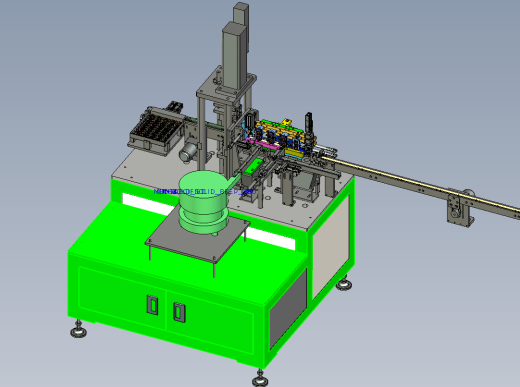Select the tall gray vertical cylinder actuator
The height and width of the screenshot is (387, 520).
[235, 55]
